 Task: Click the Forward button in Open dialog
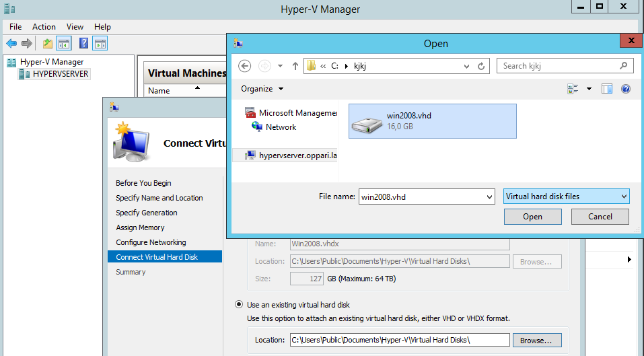(x=264, y=66)
